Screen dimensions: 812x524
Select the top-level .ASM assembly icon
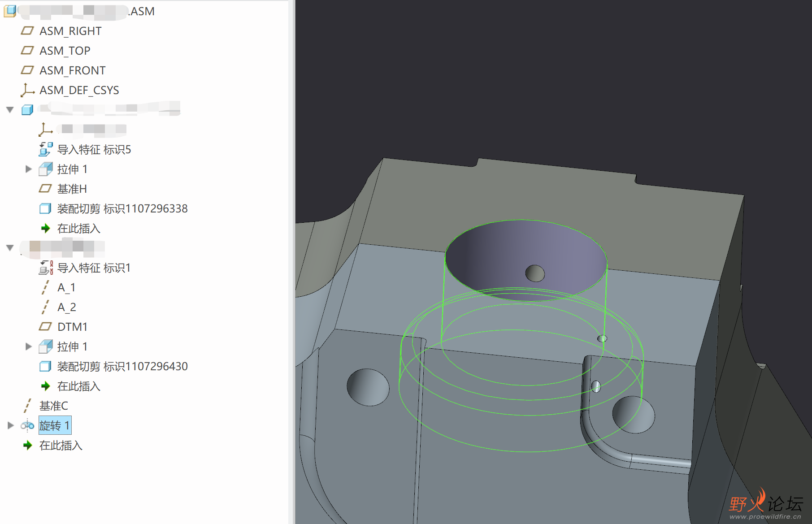click(10, 11)
